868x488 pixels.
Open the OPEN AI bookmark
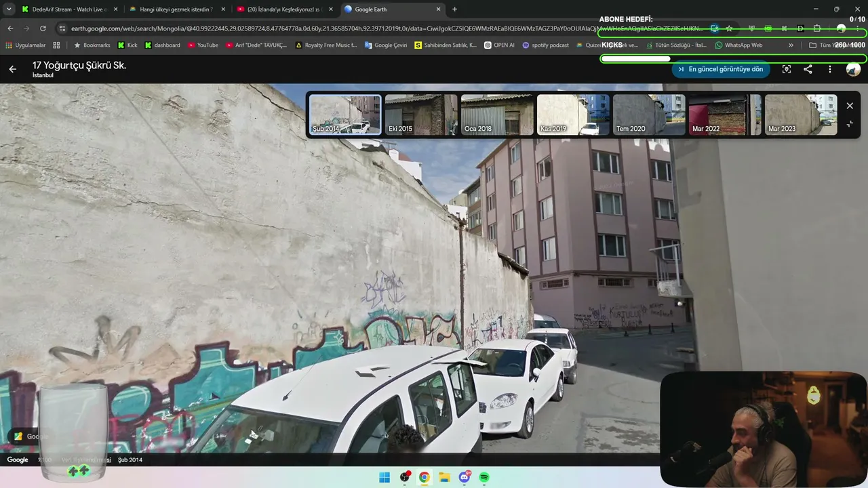click(499, 45)
